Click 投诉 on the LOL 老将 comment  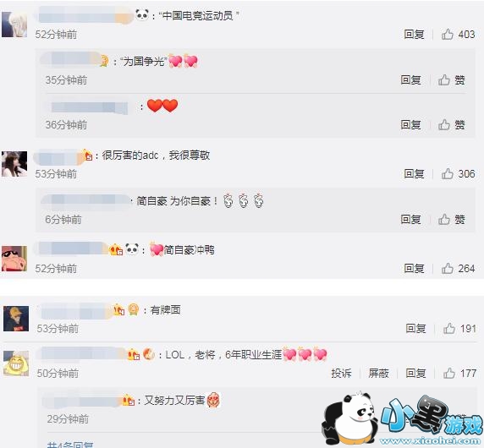click(x=341, y=374)
